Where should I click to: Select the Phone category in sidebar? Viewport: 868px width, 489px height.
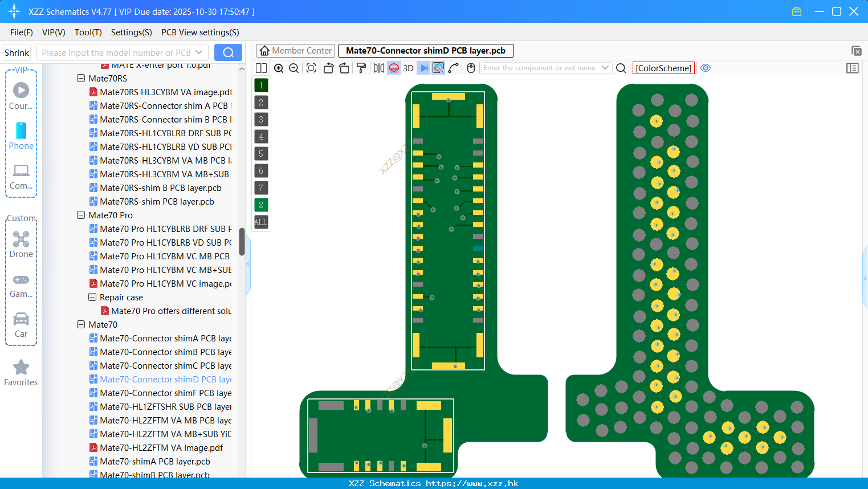coord(21,136)
